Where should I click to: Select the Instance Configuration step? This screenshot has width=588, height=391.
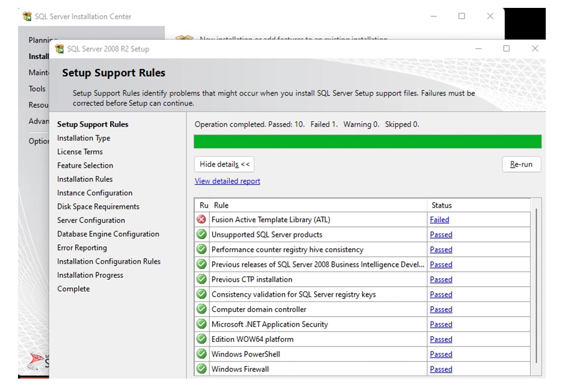click(95, 193)
